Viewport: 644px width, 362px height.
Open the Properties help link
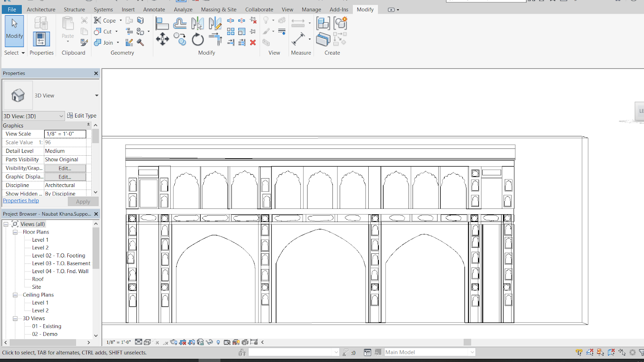(x=21, y=201)
